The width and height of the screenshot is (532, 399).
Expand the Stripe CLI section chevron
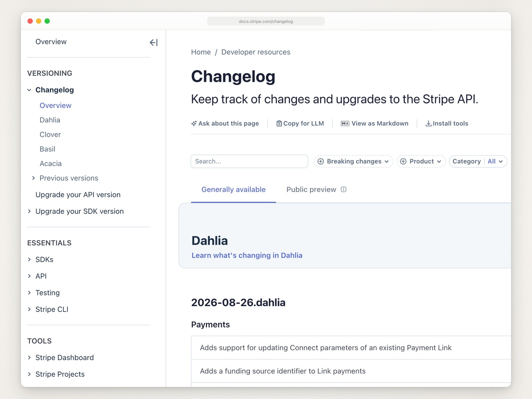[x=29, y=310]
